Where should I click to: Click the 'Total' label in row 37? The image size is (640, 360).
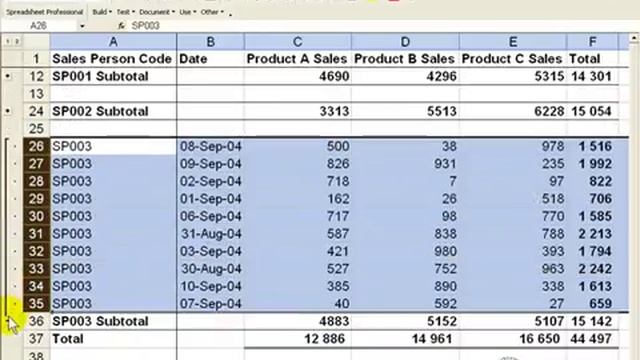(113, 339)
